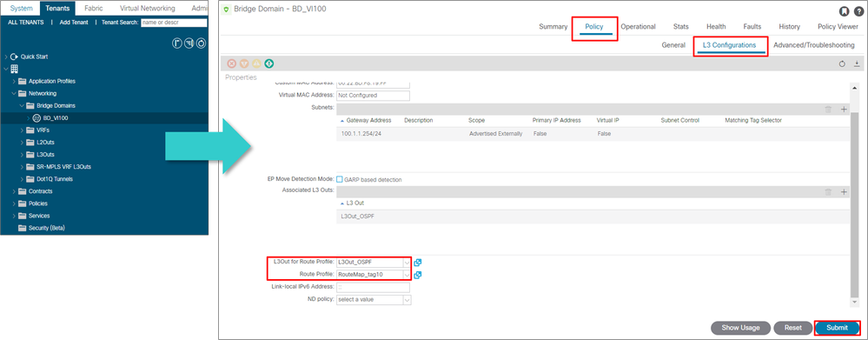The height and width of the screenshot is (340, 868).
Task: Expand the L3Outs folder
Action: pyautogui.click(x=22, y=155)
